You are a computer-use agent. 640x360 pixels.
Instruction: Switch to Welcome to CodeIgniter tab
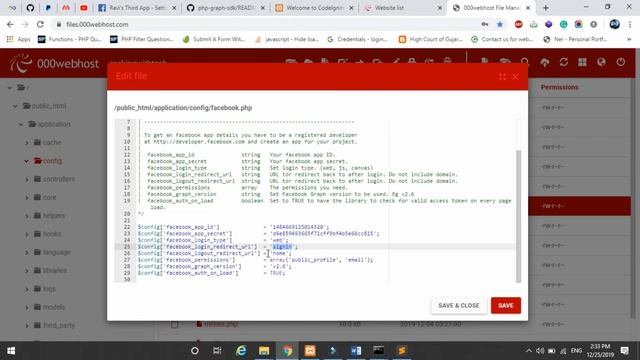(x=314, y=8)
